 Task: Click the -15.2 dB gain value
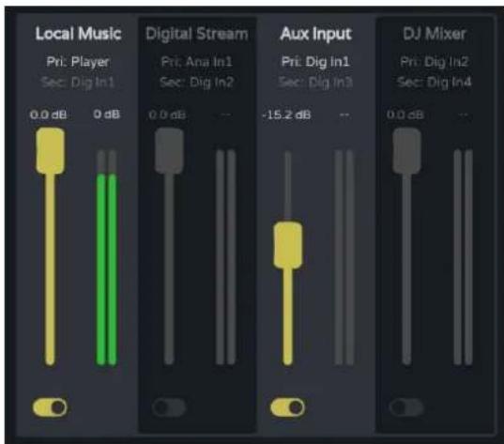pyautogui.click(x=286, y=115)
